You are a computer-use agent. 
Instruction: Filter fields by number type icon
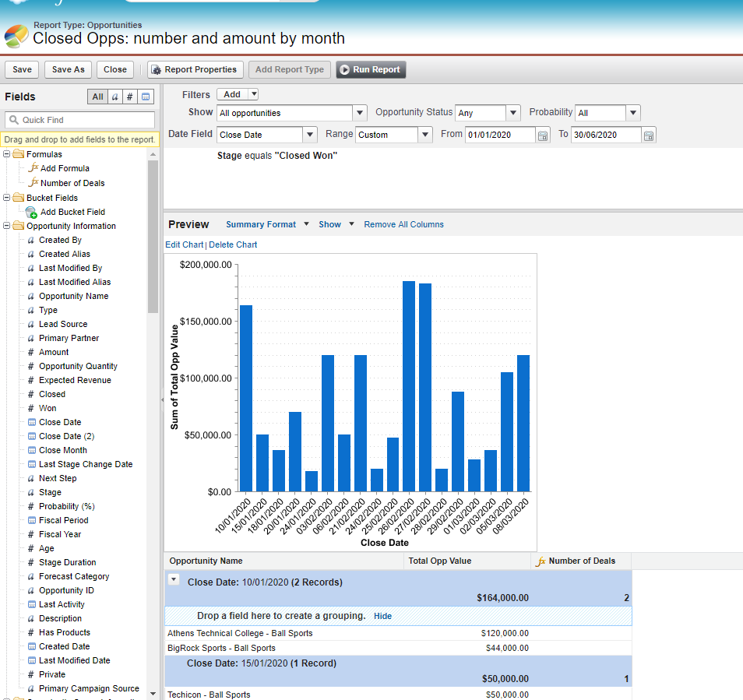click(x=130, y=97)
